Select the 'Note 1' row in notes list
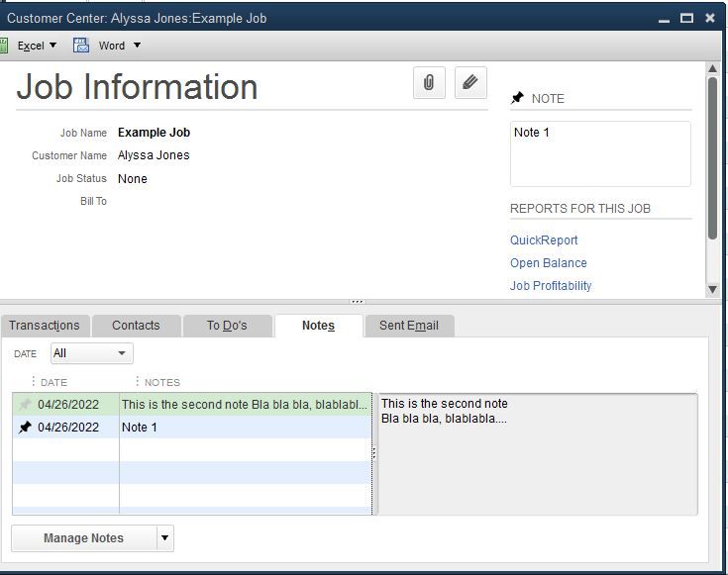The width and height of the screenshot is (728, 575). [192, 427]
